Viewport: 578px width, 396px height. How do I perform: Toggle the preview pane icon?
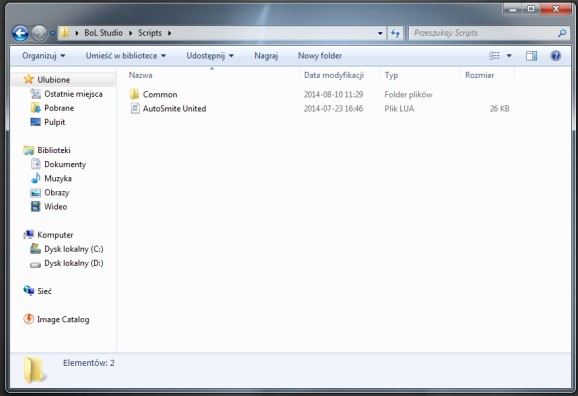(531, 56)
